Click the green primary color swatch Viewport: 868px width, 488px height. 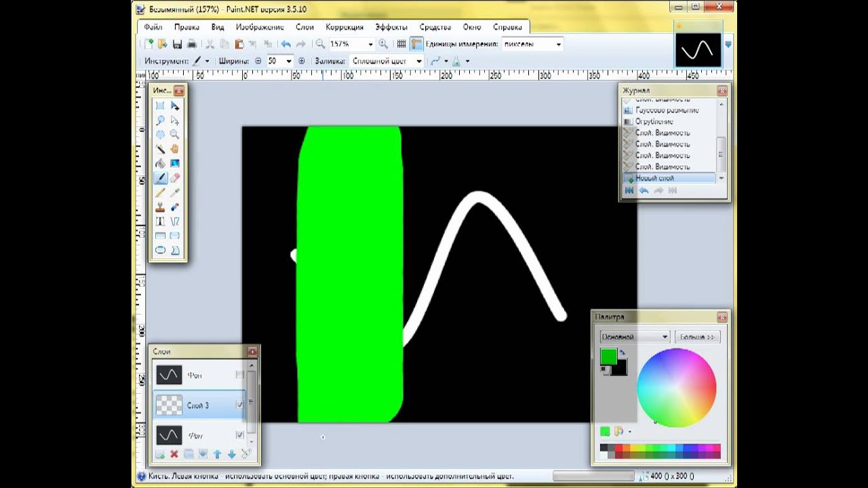tap(608, 356)
